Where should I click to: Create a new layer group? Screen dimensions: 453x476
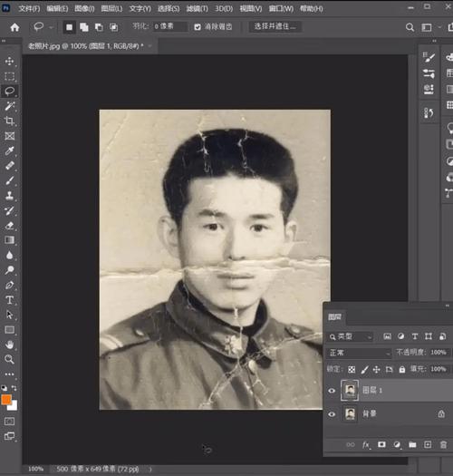tap(412, 445)
